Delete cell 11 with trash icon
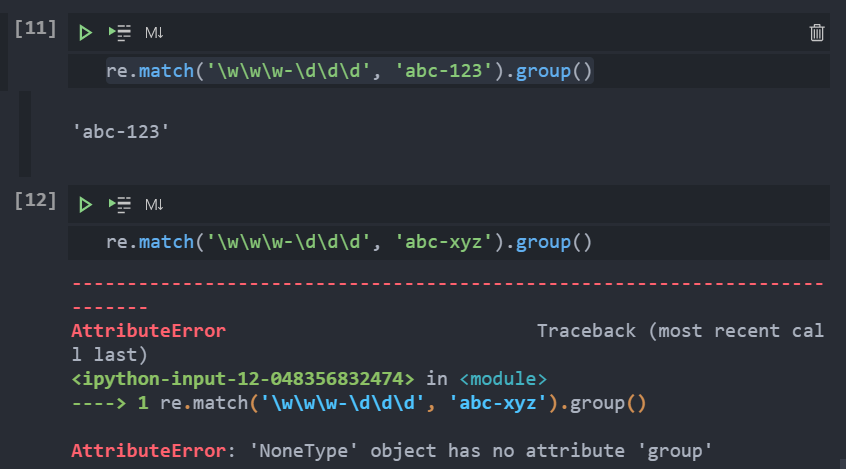Viewport: 846px width, 469px height. point(817,32)
